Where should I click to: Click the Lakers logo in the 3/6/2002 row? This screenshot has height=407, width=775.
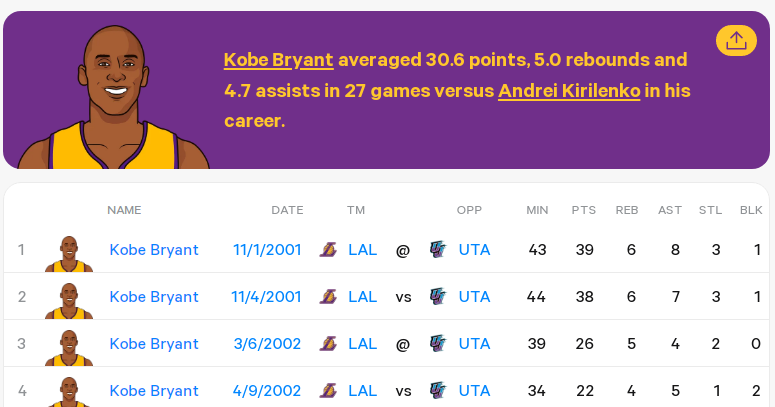point(328,344)
